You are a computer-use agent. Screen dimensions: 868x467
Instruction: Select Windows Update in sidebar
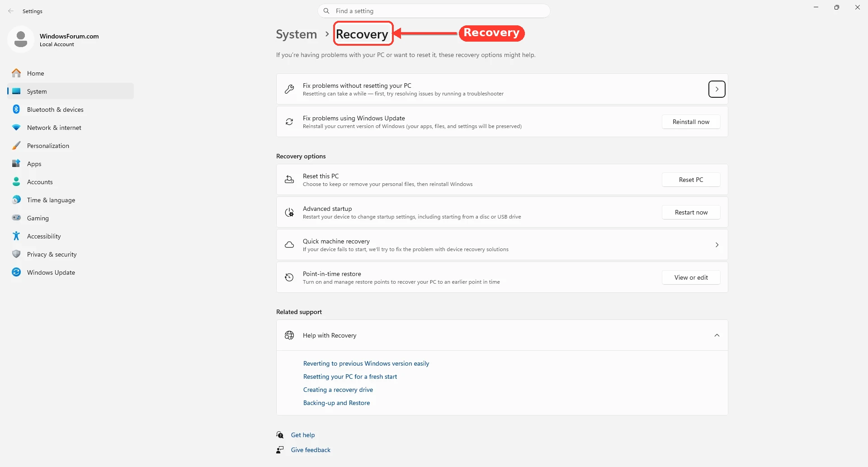(71, 272)
